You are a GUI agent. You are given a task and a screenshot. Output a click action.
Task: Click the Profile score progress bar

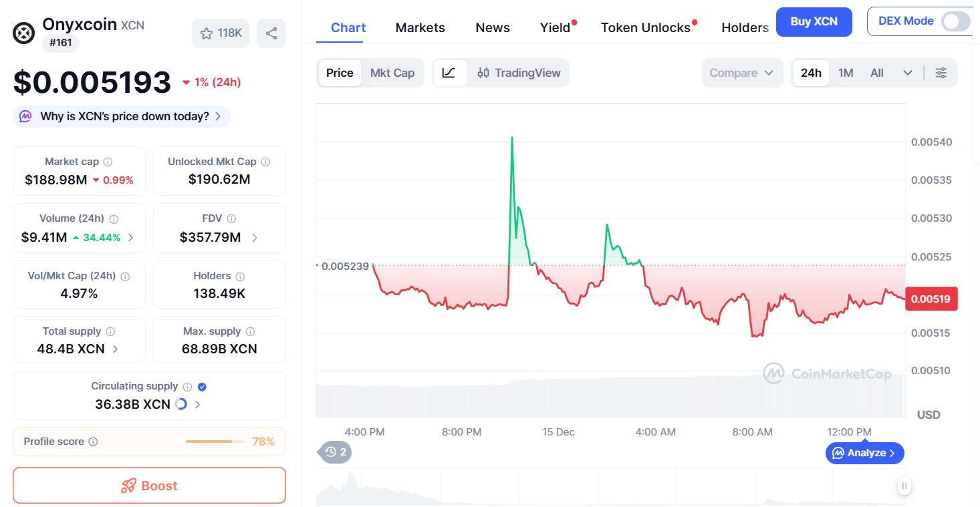(x=214, y=442)
